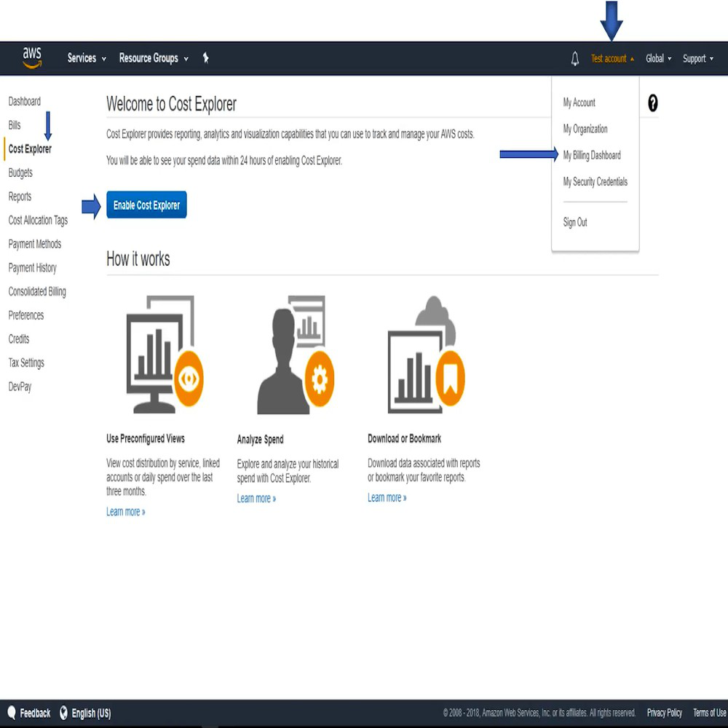
Task: Choose Sign Out from account menu
Action: coord(575,222)
